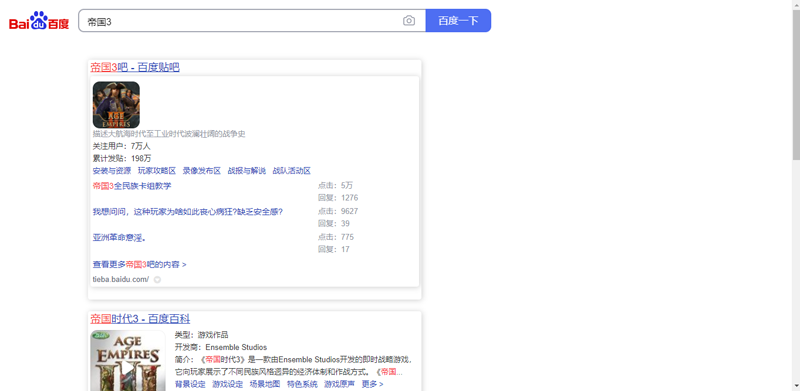800x391 pixels.
Task: Open the 战队活动区 section link
Action: click(x=291, y=171)
